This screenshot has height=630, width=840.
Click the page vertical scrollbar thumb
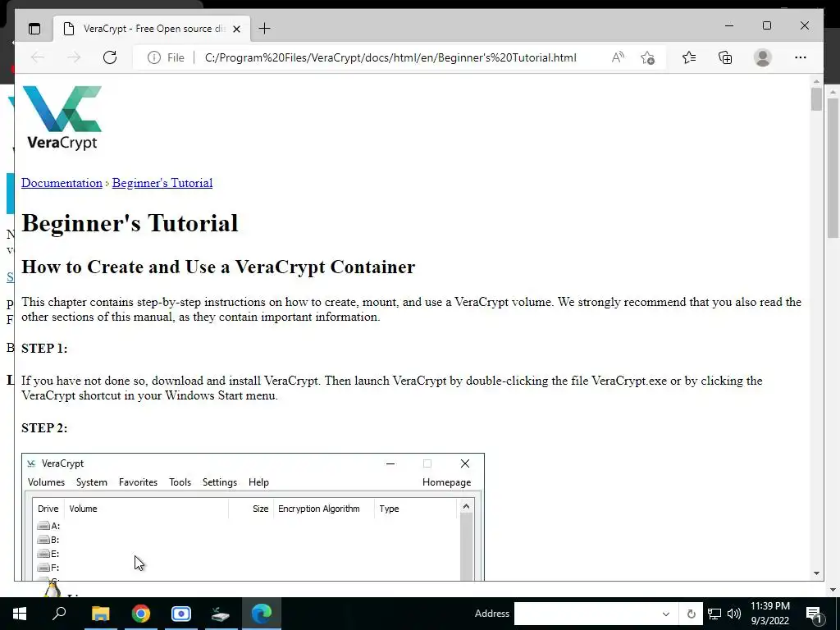click(x=816, y=99)
